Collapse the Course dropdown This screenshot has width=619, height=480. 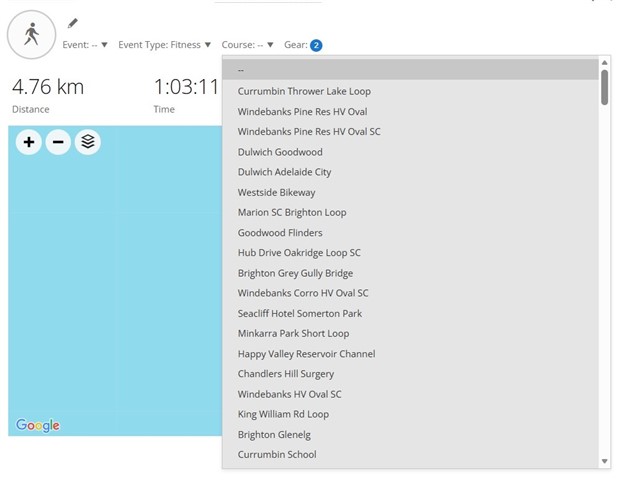(247, 45)
